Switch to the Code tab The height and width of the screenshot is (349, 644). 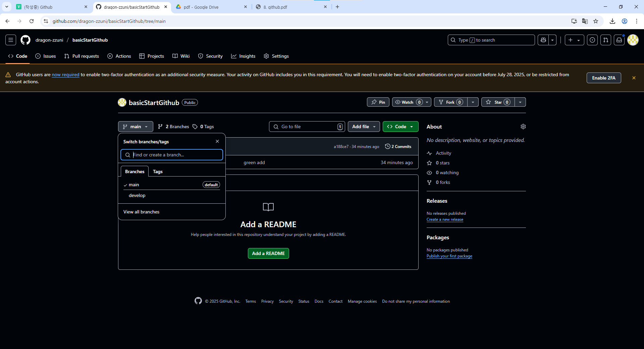click(18, 56)
